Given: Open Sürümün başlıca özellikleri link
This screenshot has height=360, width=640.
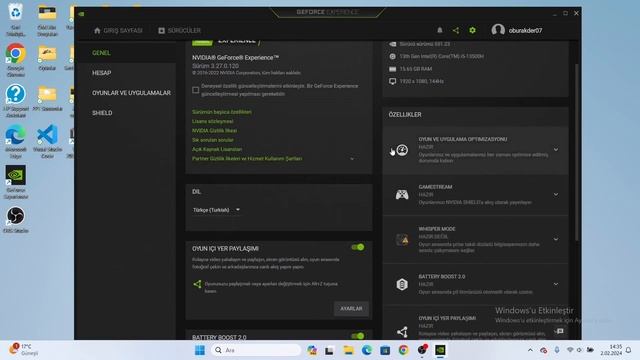Looking at the screenshot, I should [x=222, y=112].
